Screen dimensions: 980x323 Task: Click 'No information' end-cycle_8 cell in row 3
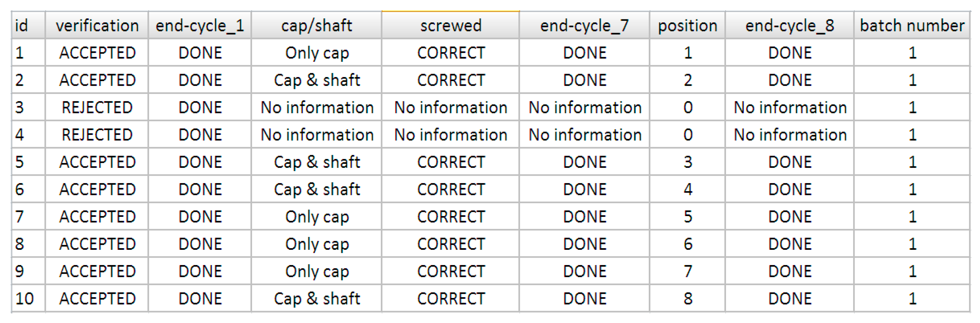coord(790,108)
